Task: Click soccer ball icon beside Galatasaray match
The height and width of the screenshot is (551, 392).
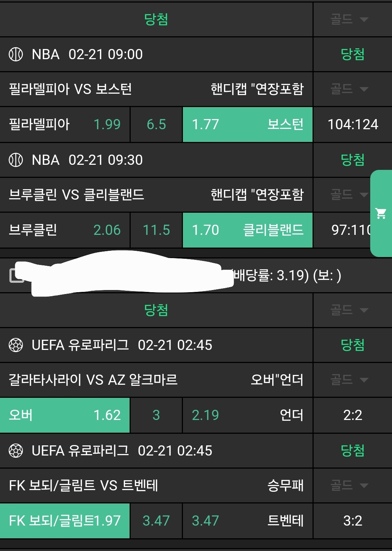Action: click(x=16, y=345)
